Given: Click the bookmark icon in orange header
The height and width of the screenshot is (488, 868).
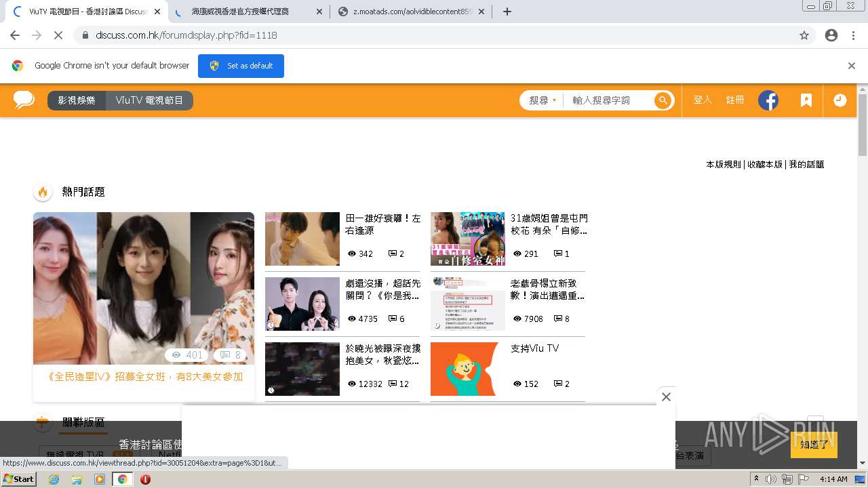Looking at the screenshot, I should 806,100.
